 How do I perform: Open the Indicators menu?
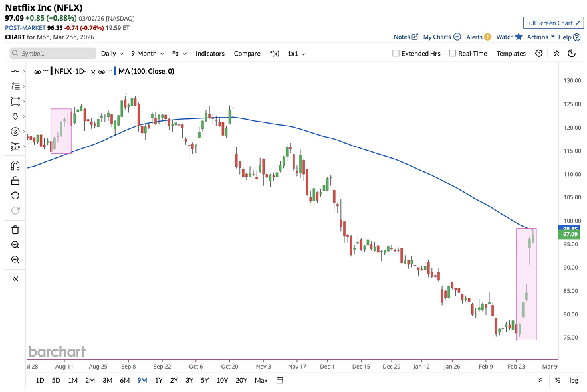pyautogui.click(x=209, y=54)
